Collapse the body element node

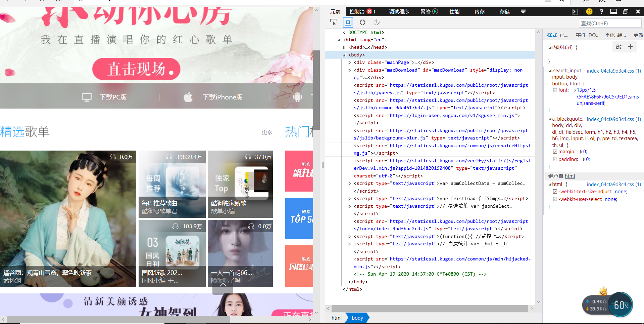[x=344, y=55]
